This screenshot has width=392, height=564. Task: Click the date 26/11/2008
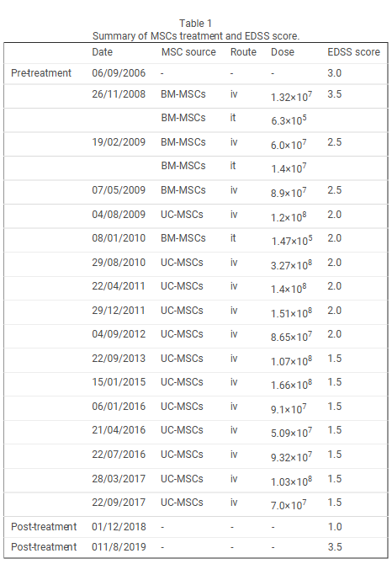[x=119, y=94]
